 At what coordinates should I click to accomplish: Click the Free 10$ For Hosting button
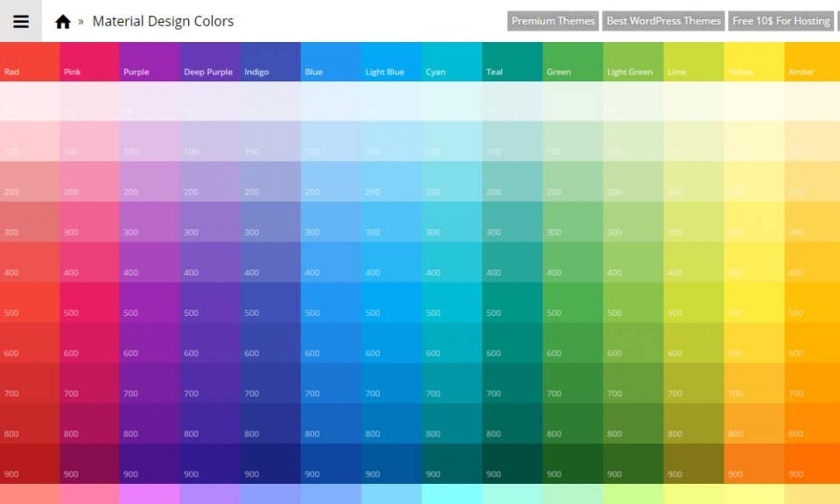point(781,20)
